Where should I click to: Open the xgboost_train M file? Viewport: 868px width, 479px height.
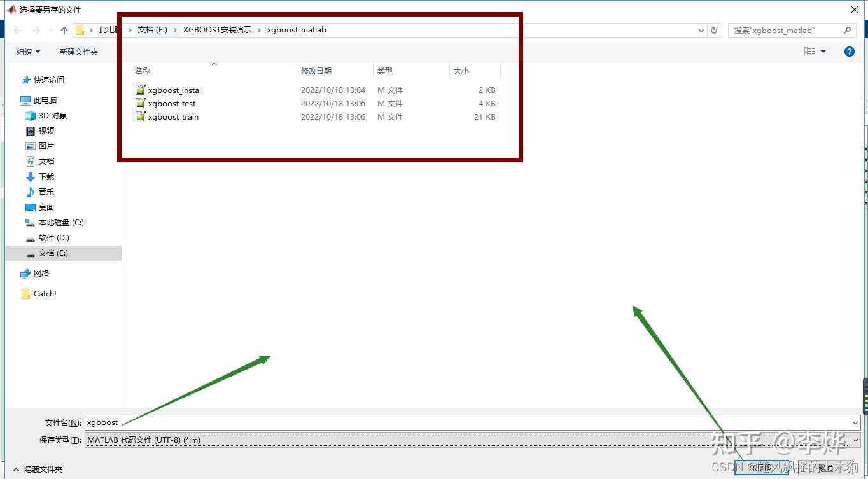click(172, 116)
